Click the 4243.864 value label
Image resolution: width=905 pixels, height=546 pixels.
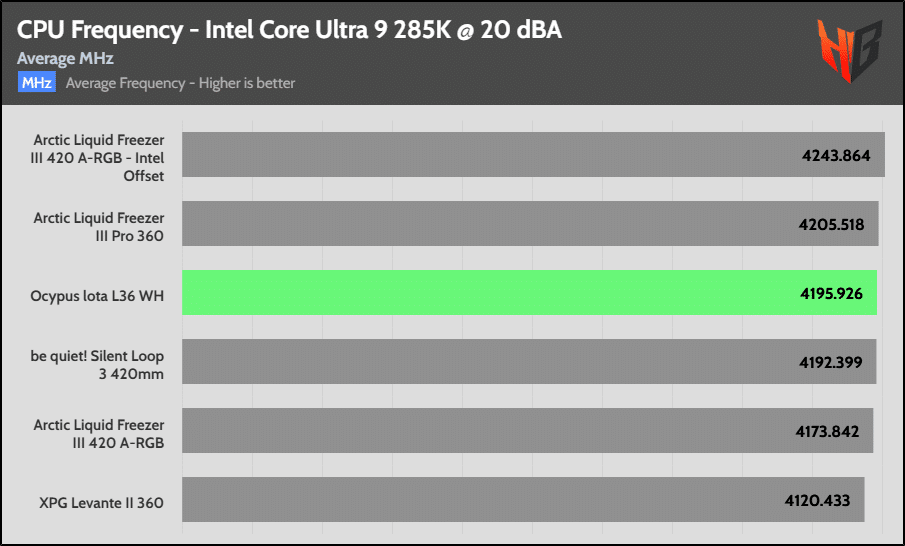click(x=836, y=155)
